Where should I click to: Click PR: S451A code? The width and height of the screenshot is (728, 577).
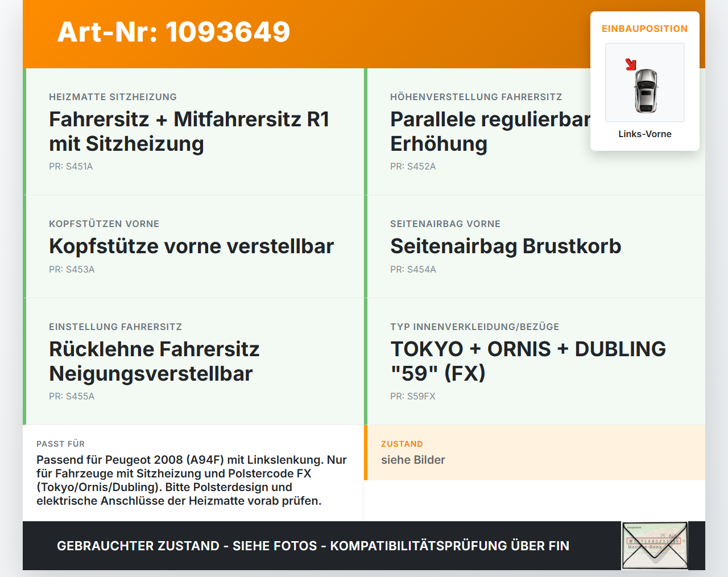[71, 166]
